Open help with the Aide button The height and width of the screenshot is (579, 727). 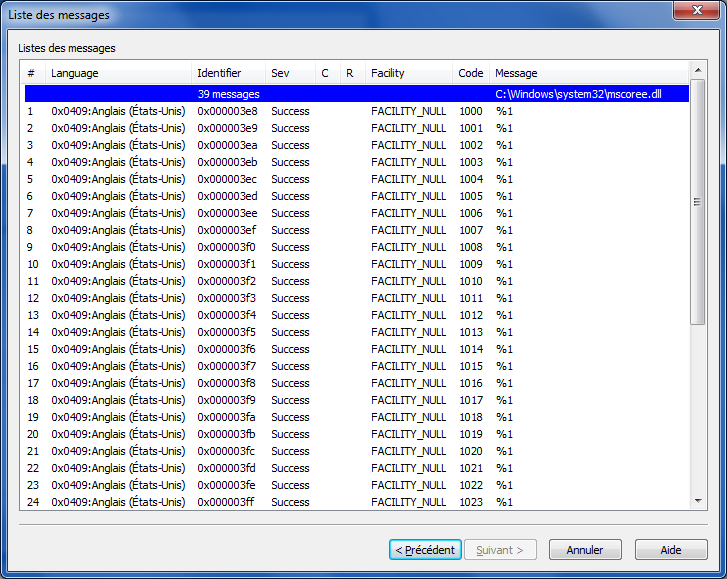coord(670,550)
